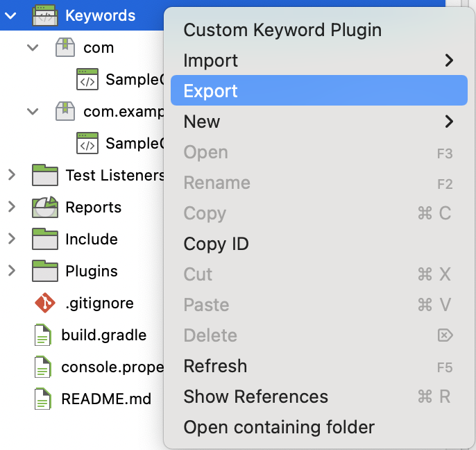This screenshot has height=450, width=476.
Task: Choose Export from the context menu
Action: click(210, 91)
